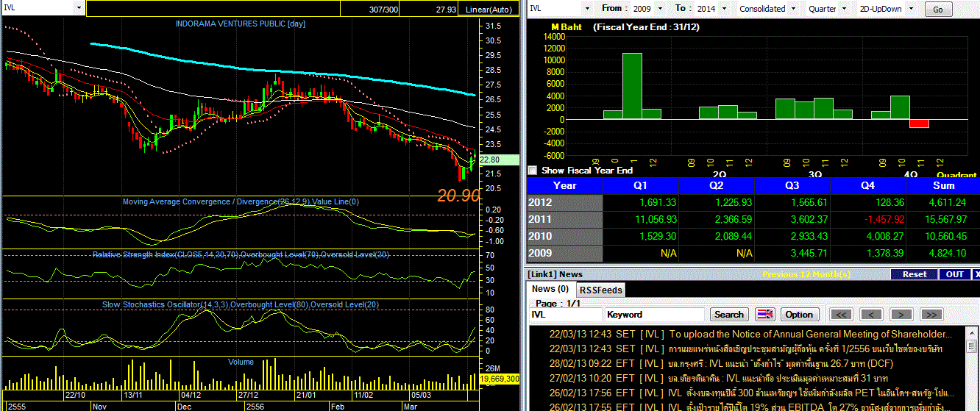Image resolution: width=980 pixels, height=411 pixels.
Task: Select the 2010 year row header
Action: [x=565, y=236]
